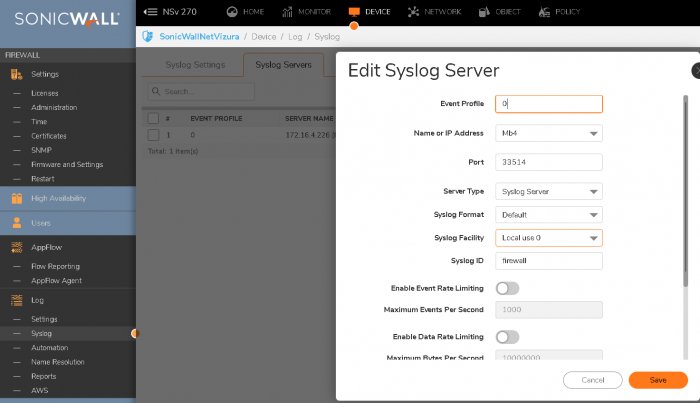Toggle Enable Event Rate Limiting switch
The image size is (700, 403).
507,288
